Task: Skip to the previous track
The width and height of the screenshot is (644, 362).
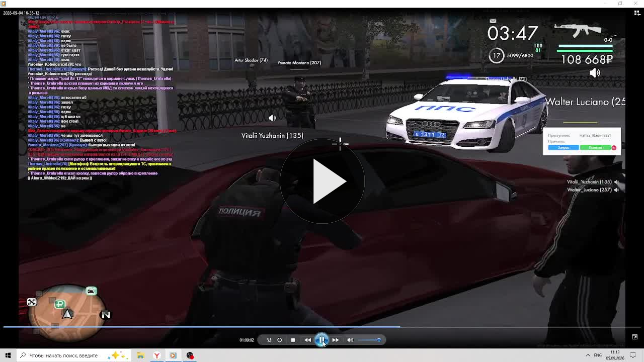Action: pos(307,340)
